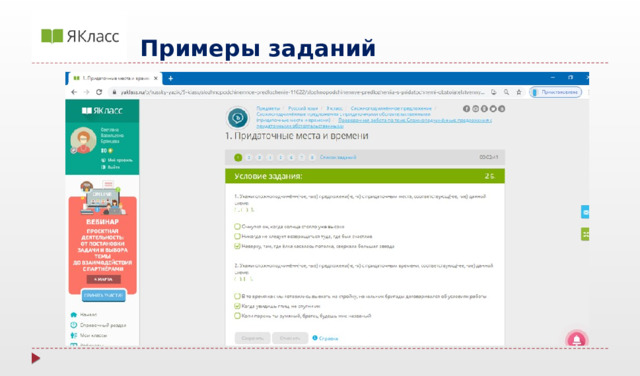Go to task number 2 circle
This screenshot has height=376, width=640.
click(249, 157)
